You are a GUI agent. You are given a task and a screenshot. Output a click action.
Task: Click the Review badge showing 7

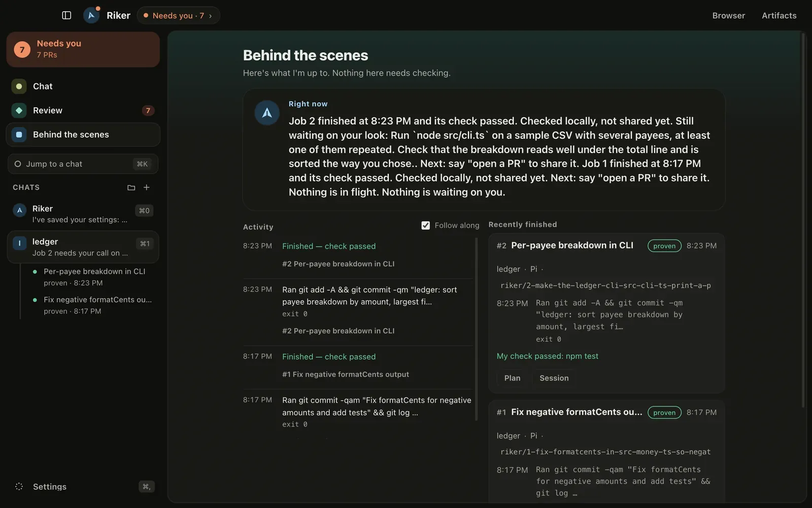(148, 110)
